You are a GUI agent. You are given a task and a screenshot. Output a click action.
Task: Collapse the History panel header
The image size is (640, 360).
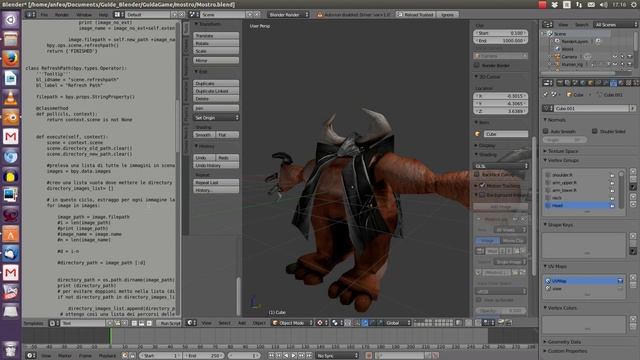pyautogui.click(x=204, y=146)
